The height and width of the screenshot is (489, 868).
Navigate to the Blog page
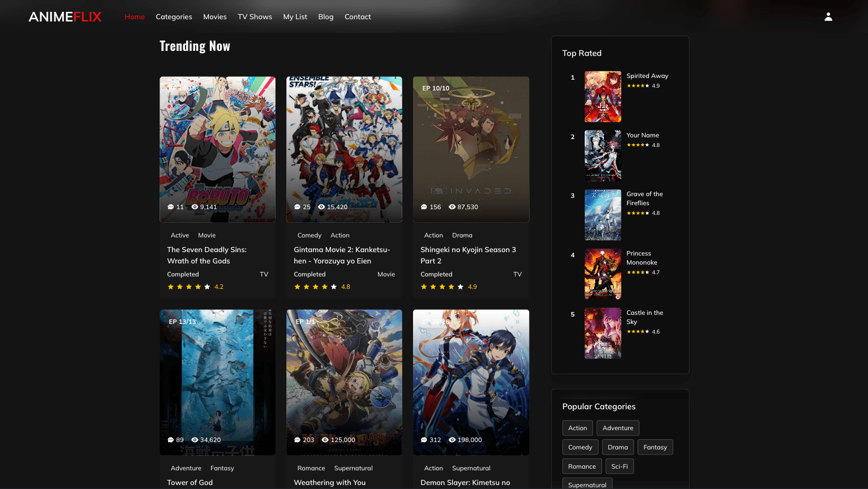[x=325, y=16]
